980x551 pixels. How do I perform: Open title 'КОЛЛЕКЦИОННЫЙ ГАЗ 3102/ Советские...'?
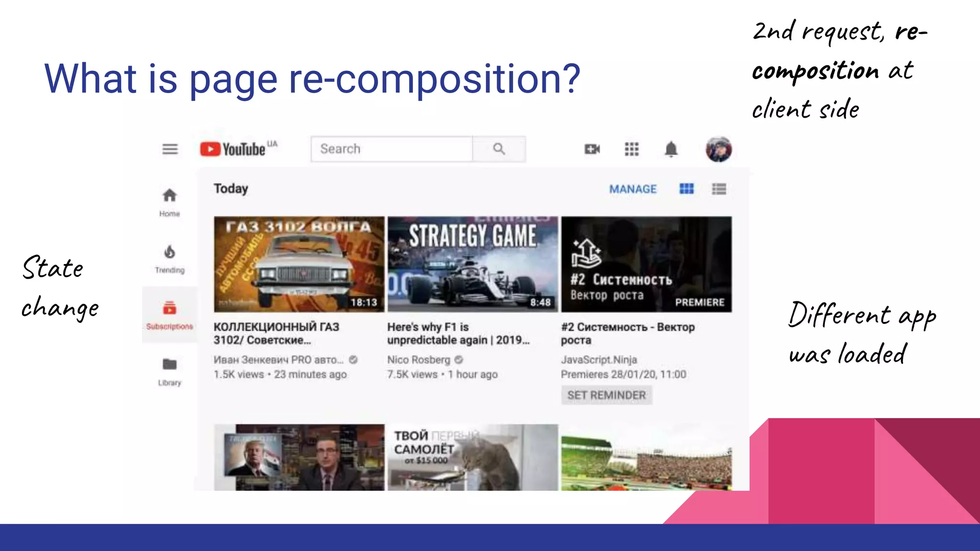[276, 333]
